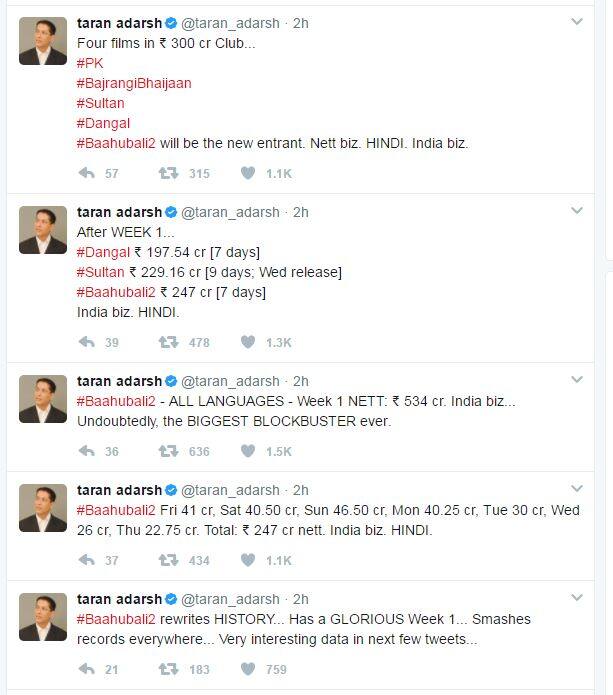Like the 'rewrites HISTORY' tweet

(248, 669)
